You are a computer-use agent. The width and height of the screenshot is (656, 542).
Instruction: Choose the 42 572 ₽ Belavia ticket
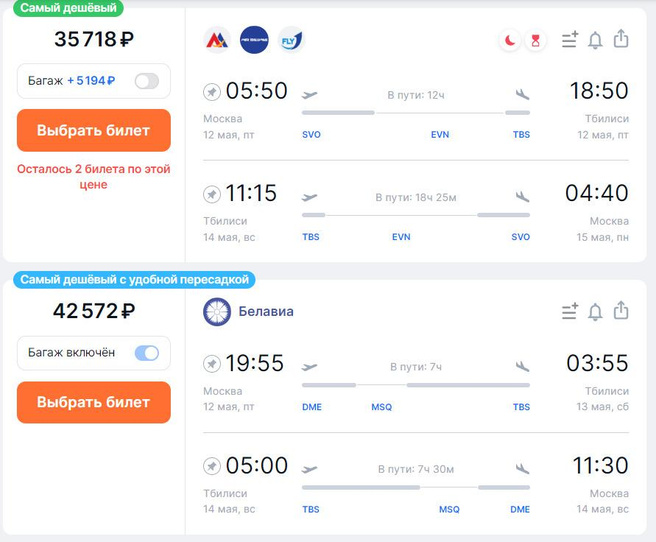pos(94,402)
